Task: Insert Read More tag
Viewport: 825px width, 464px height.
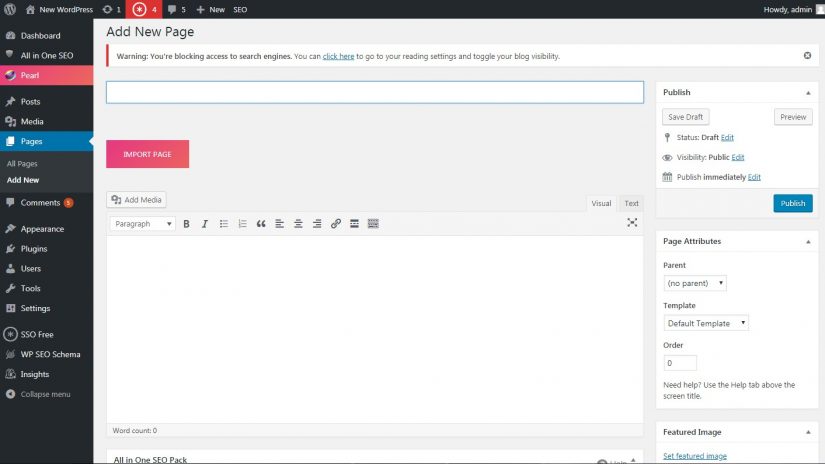Action: tap(354, 224)
